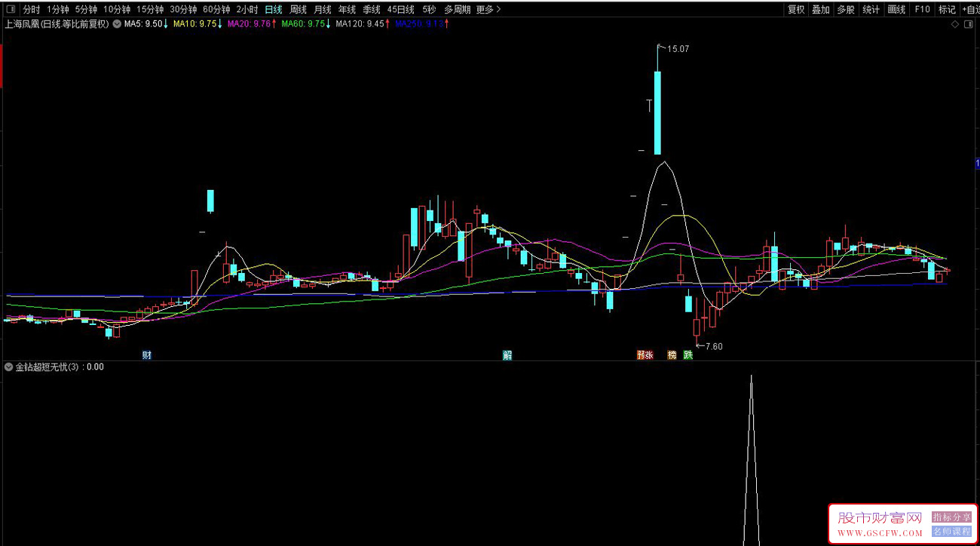Add stock via +自选 button
Viewport: 980px width, 546px height.
pyautogui.click(x=970, y=10)
